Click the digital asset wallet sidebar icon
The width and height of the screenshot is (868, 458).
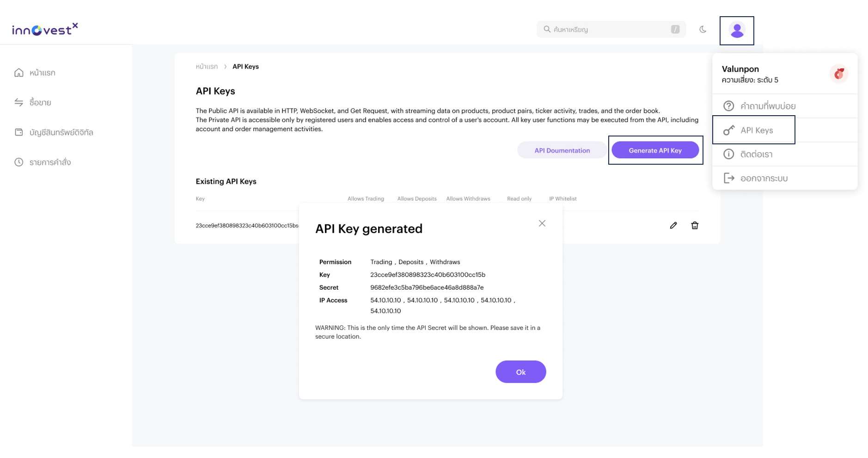pos(18,132)
